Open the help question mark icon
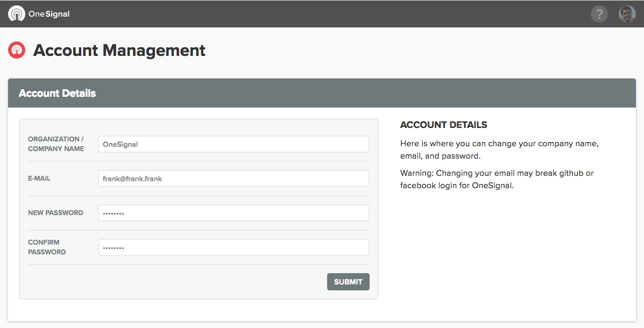 (x=599, y=14)
